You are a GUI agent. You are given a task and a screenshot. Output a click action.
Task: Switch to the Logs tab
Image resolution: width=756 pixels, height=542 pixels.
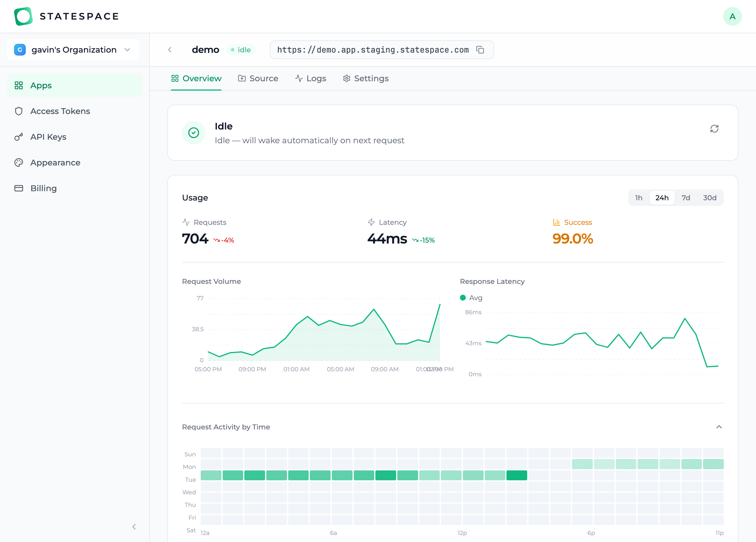pyautogui.click(x=311, y=78)
